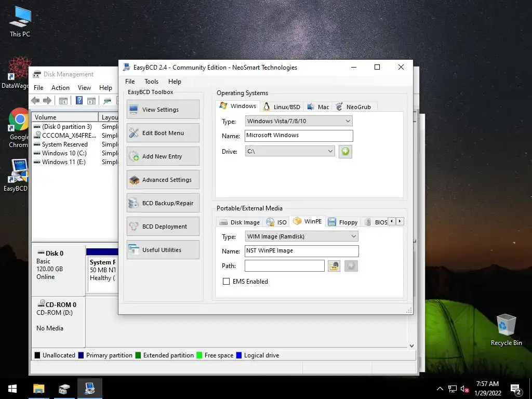
Task: Open Google Chrome desktop shortcut
Action: tap(18, 128)
